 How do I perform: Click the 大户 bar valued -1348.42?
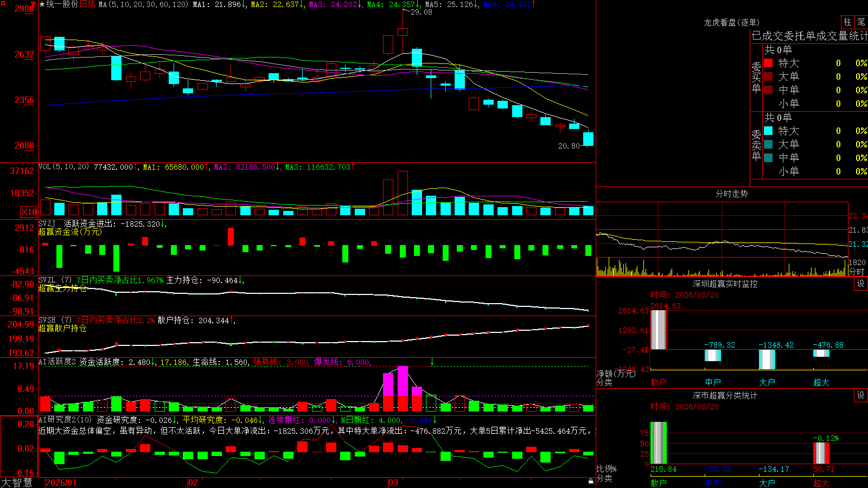pos(767,359)
